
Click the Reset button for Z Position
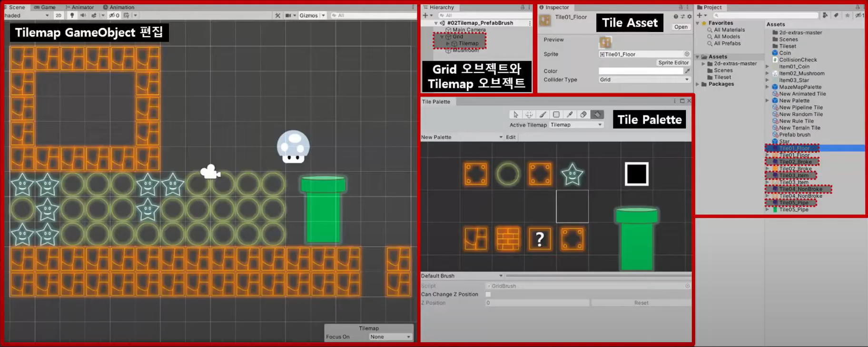641,303
